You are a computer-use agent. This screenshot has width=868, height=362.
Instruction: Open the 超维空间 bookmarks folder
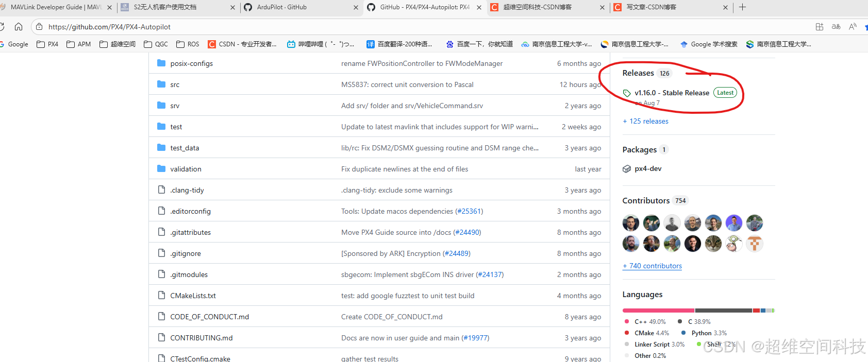click(118, 44)
